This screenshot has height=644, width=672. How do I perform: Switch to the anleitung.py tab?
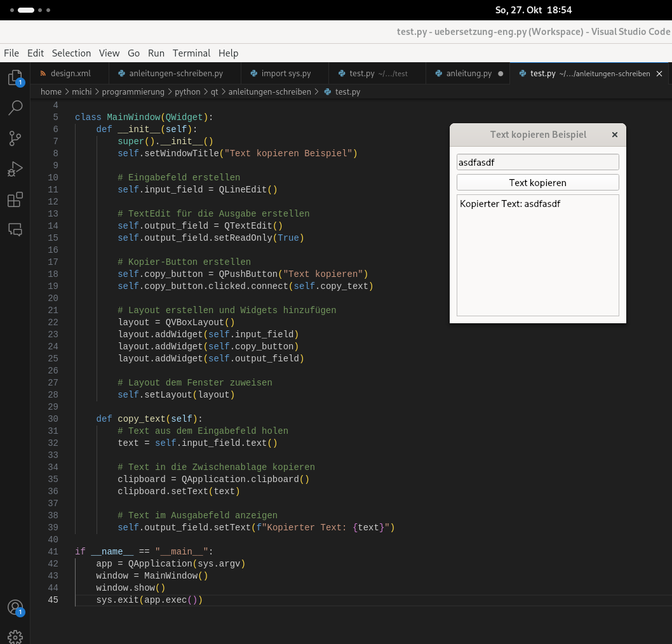(x=468, y=73)
